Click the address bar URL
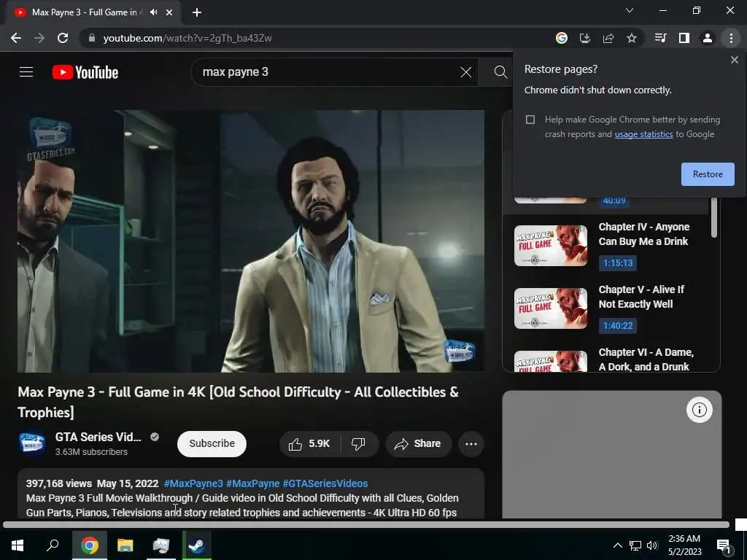The image size is (747, 560). 187,38
